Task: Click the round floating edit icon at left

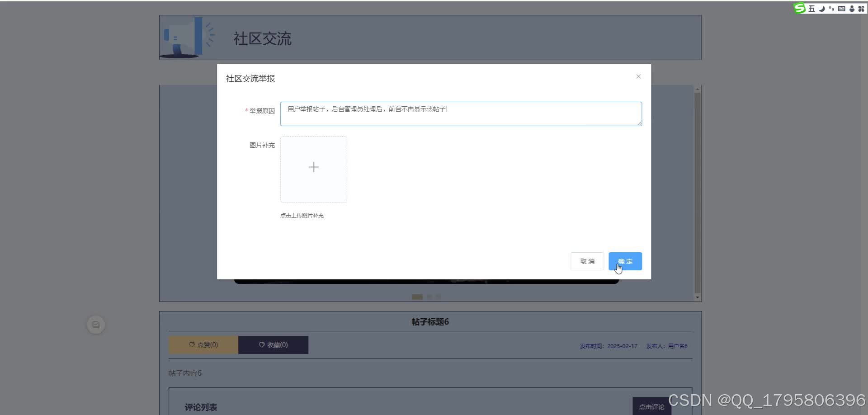Action: point(96,325)
